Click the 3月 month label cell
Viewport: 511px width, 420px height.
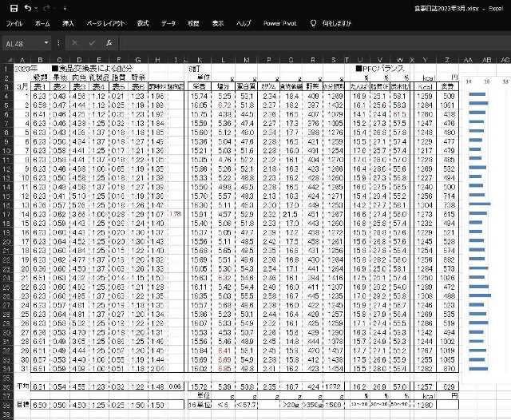(x=22, y=87)
